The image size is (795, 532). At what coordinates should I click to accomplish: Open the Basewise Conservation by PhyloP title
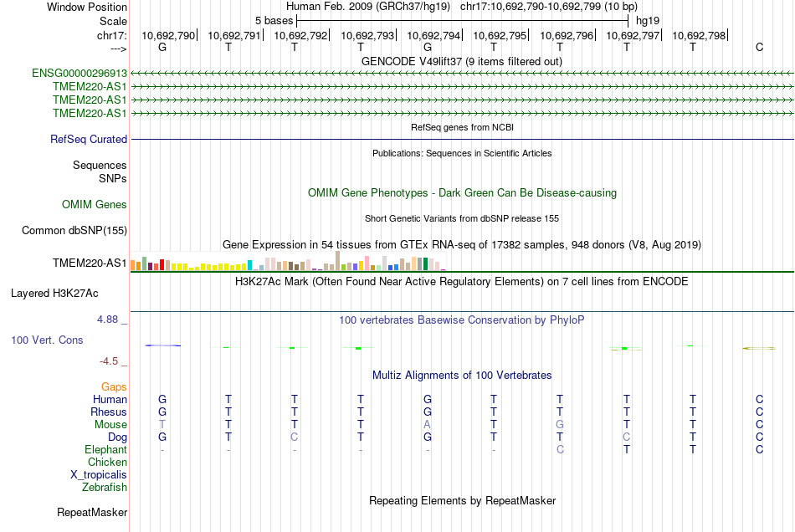(461, 320)
